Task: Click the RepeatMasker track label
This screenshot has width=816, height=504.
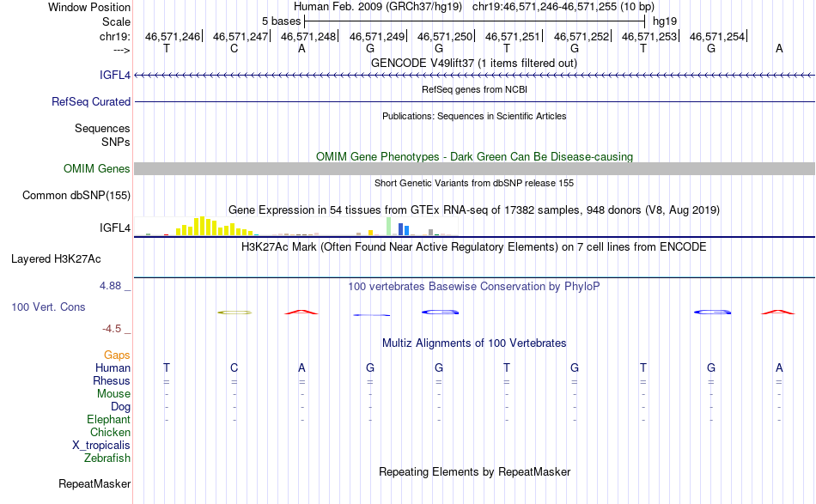Action: point(94,483)
